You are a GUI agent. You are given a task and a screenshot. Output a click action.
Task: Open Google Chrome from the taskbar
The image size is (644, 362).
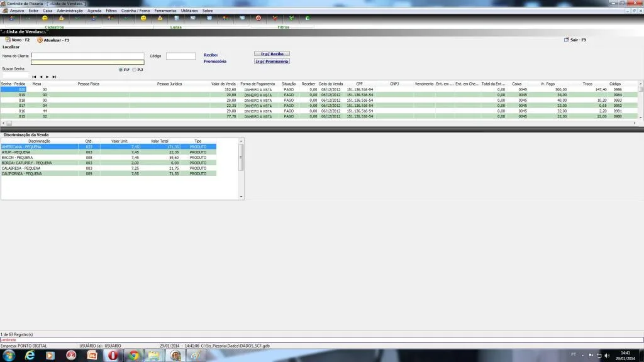[134, 356]
